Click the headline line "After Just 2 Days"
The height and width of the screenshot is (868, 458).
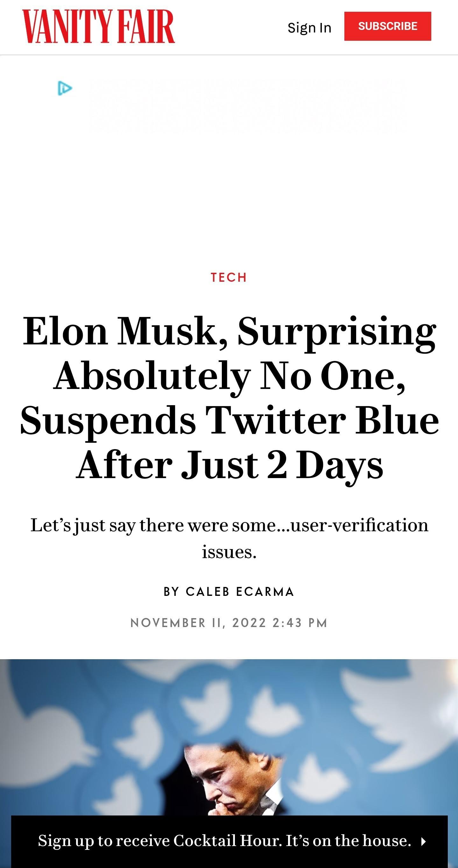tap(229, 465)
